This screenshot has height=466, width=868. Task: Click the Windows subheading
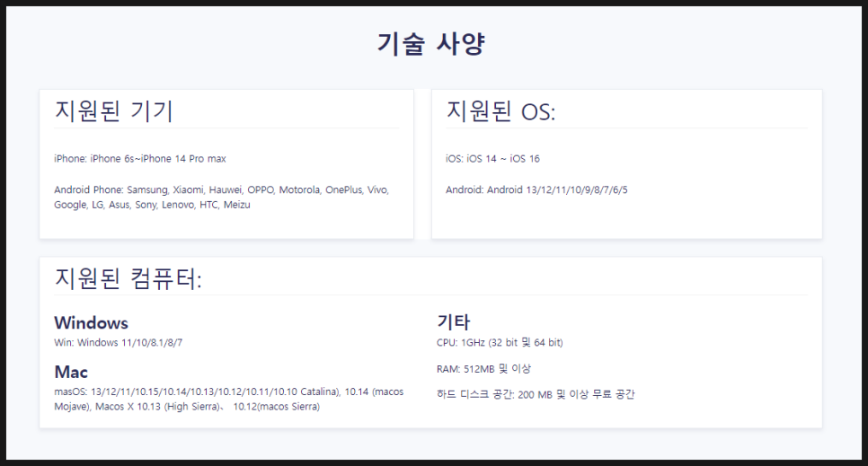coord(92,322)
